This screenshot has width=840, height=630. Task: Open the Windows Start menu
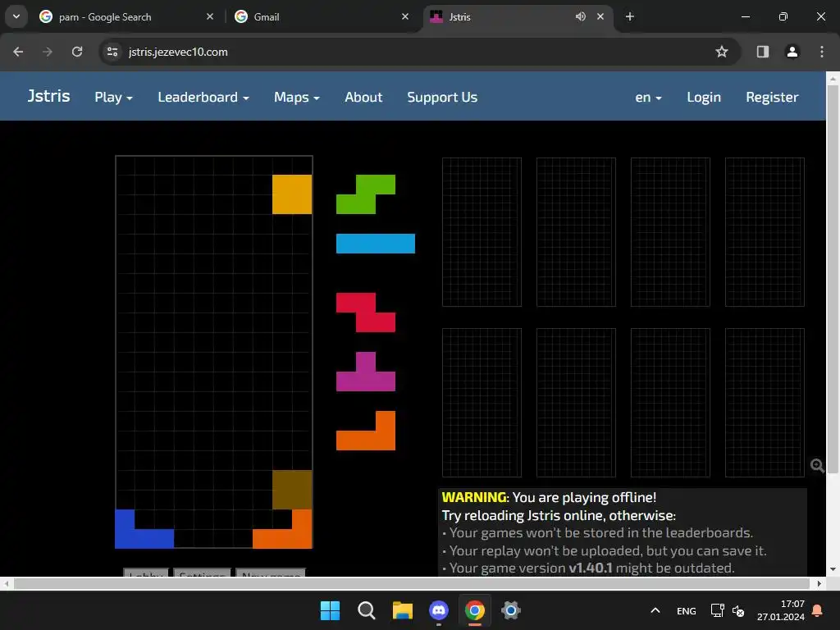click(x=330, y=610)
